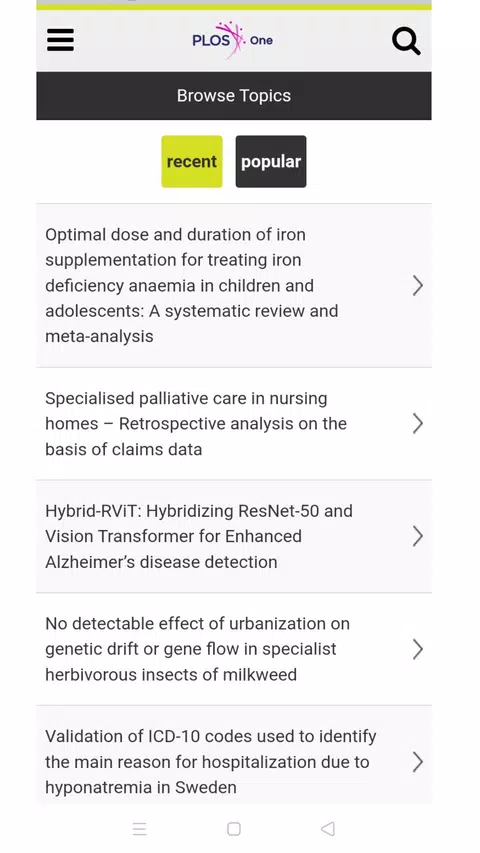The image size is (480, 853).
Task: Expand the iron supplementation article chevron
Action: [x=417, y=285]
